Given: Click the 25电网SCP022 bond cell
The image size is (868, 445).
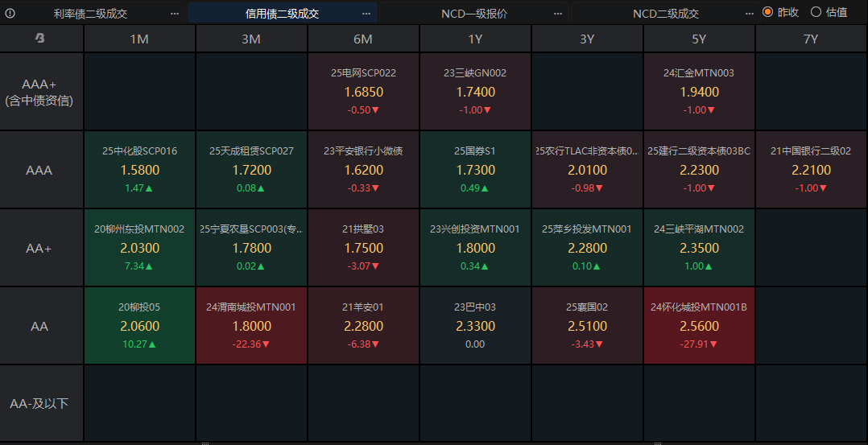Looking at the screenshot, I should click(x=363, y=92).
